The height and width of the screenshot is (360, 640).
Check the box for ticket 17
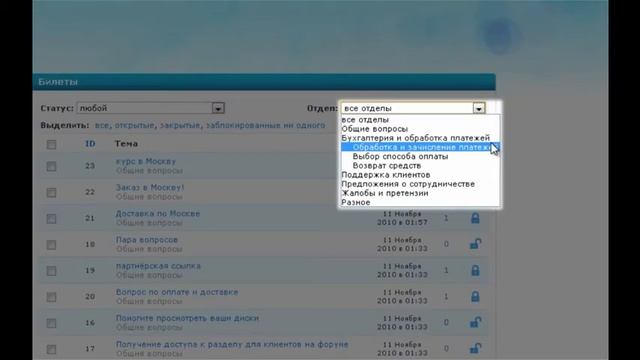(51, 349)
